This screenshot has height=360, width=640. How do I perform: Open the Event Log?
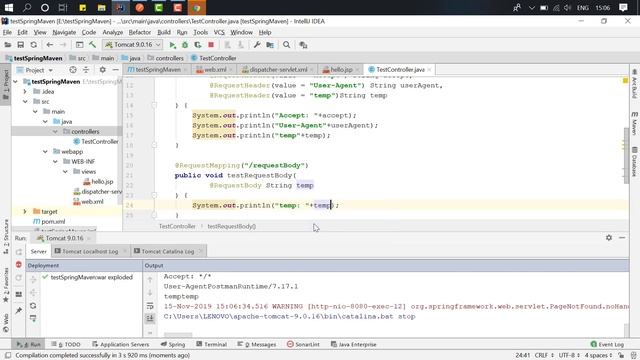point(607,344)
